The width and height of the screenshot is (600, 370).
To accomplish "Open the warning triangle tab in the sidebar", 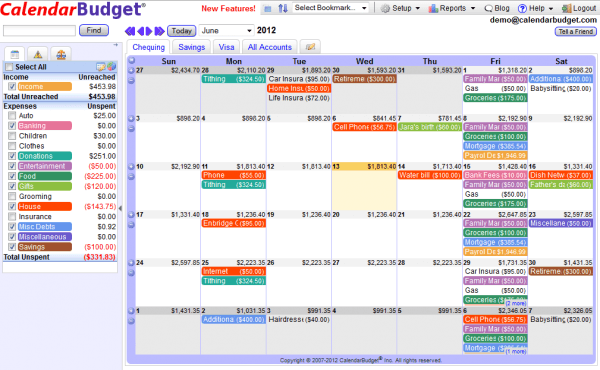I will pyautogui.click(x=38, y=54).
